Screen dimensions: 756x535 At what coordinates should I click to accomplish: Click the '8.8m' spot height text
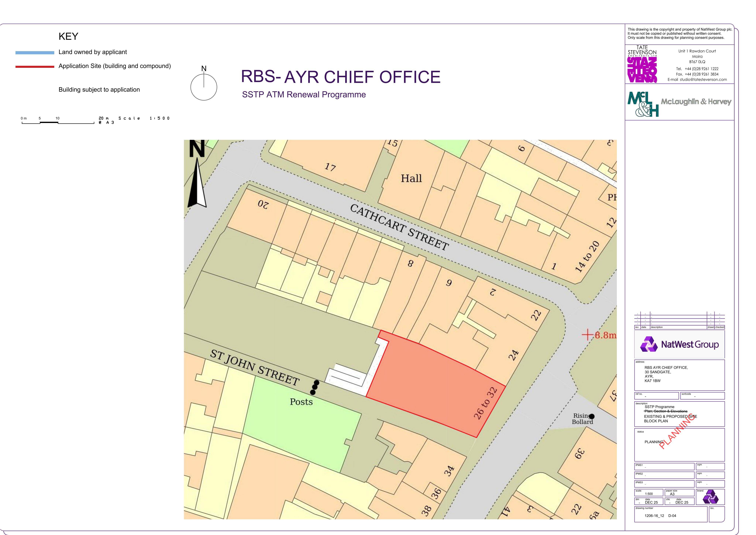coord(605,335)
